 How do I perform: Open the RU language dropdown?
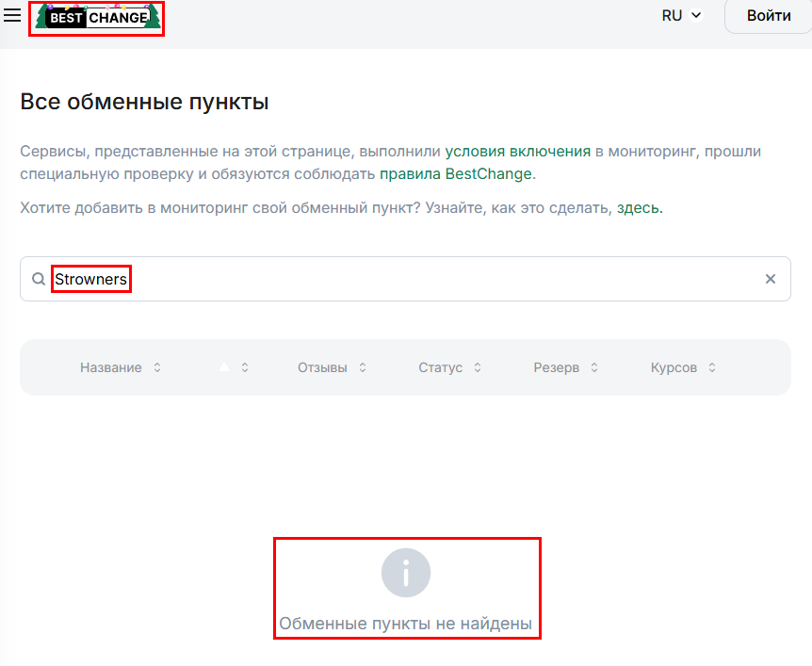pyautogui.click(x=681, y=15)
